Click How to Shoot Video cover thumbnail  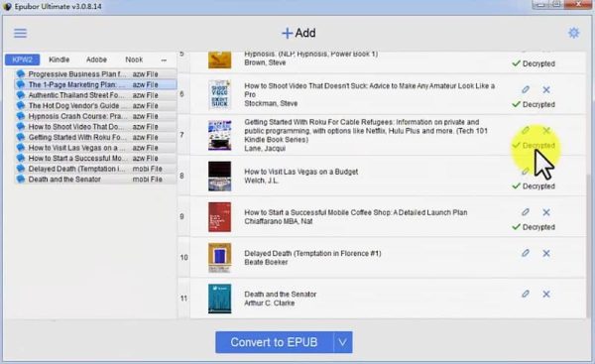[x=220, y=94]
